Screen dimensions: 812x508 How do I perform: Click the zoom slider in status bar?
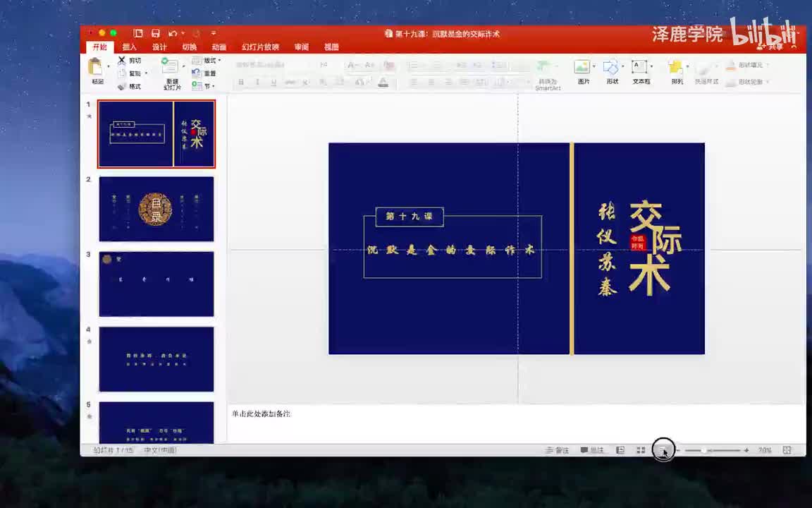[712, 450]
